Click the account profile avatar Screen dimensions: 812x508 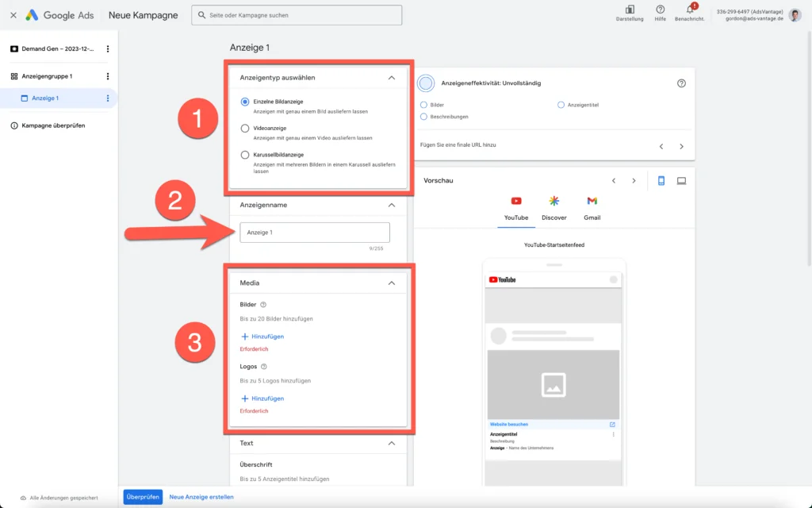[x=795, y=15]
